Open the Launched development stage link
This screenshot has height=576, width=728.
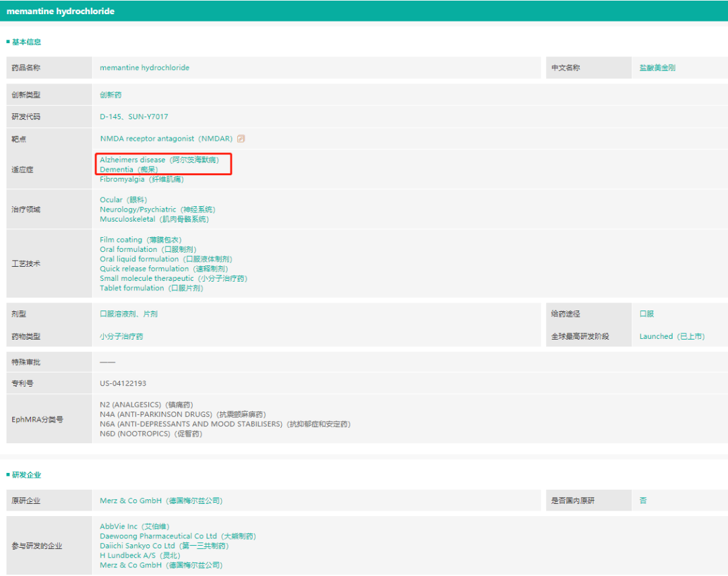[671, 336]
